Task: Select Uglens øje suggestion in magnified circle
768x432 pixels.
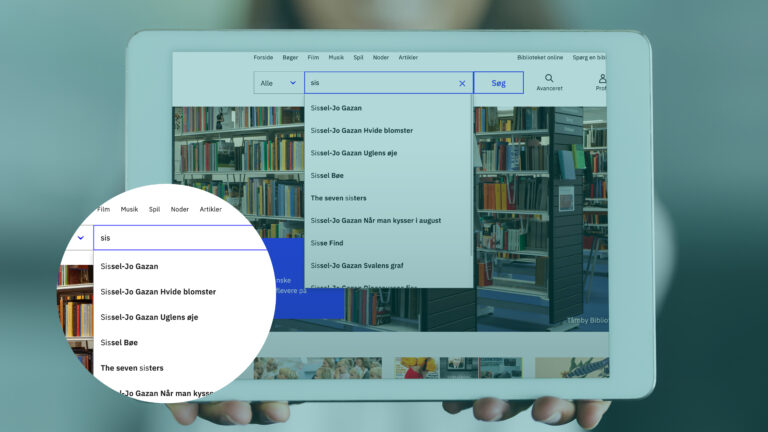Action: (149, 317)
